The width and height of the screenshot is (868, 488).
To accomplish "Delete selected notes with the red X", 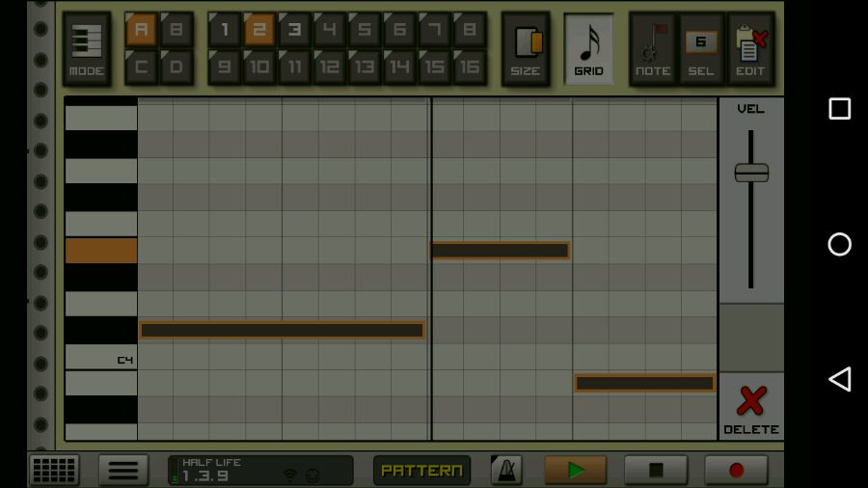I will (751, 407).
